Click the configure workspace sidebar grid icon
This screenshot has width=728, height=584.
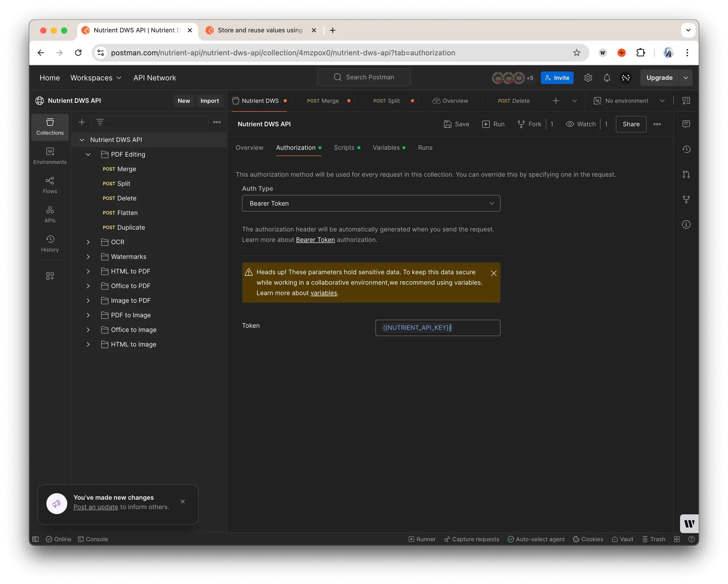[x=50, y=276]
